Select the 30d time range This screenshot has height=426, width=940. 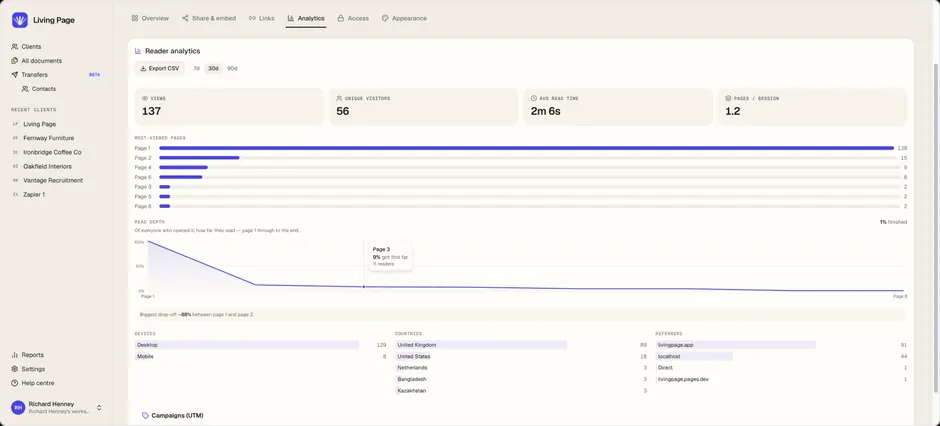coord(213,69)
